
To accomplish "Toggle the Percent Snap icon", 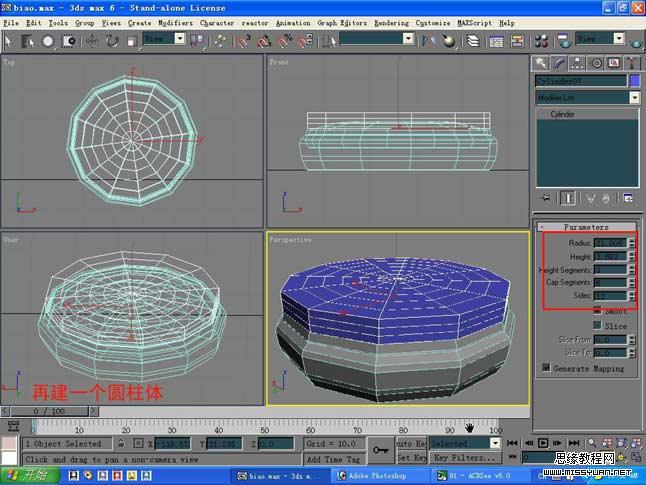I will pyautogui.click(x=285, y=41).
